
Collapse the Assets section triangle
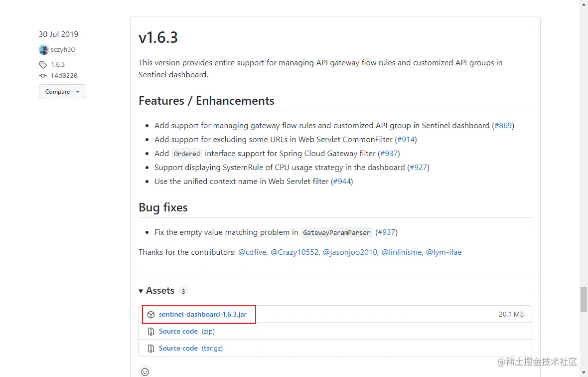(x=141, y=291)
